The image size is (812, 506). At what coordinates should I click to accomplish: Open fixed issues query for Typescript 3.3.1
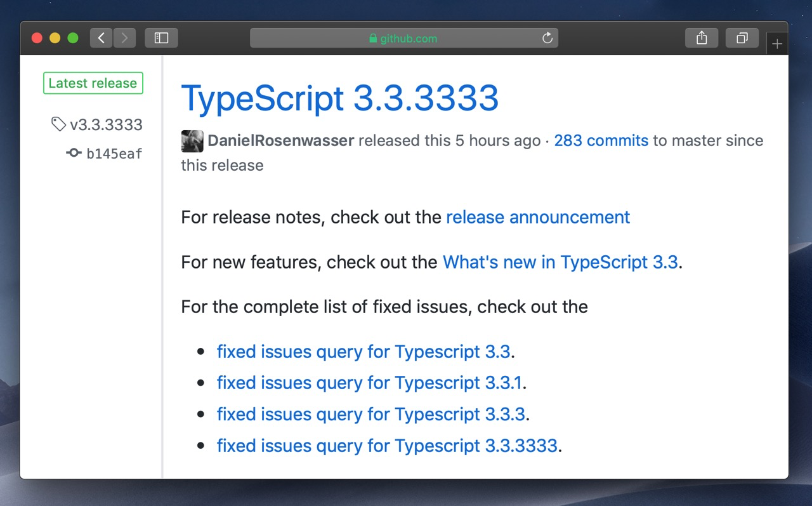(369, 383)
